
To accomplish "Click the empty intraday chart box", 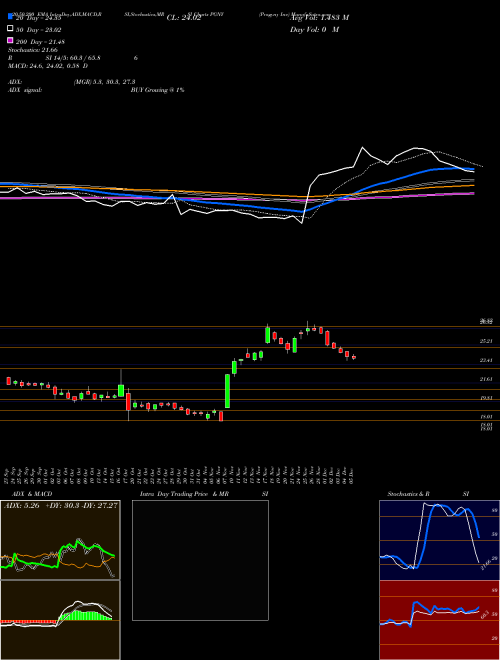I will (200, 560).
